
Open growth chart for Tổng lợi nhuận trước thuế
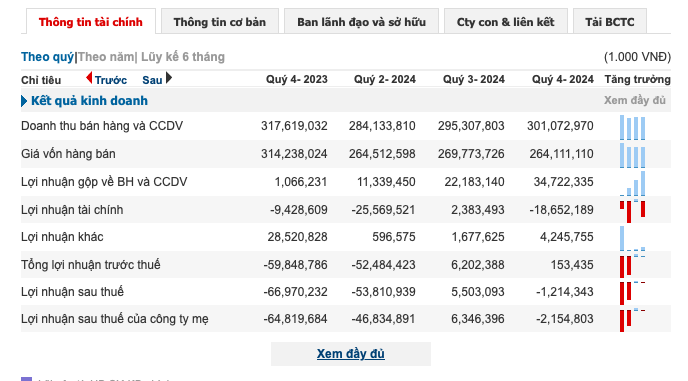click(x=632, y=266)
